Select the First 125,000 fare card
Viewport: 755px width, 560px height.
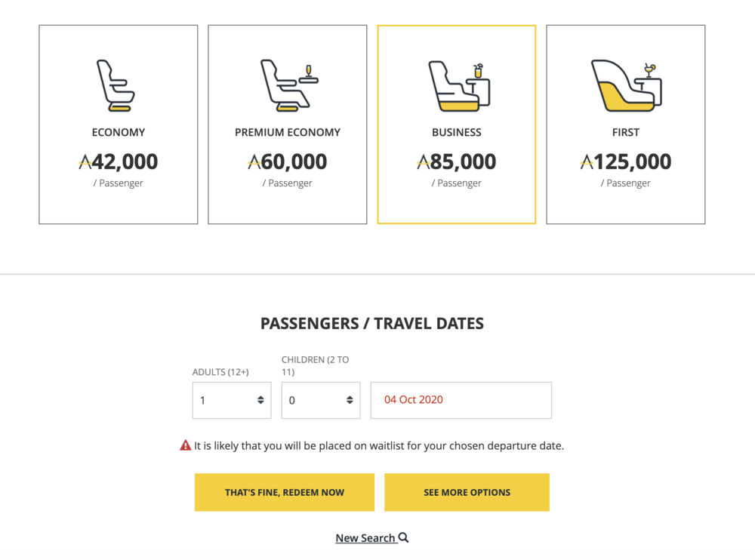(x=626, y=125)
